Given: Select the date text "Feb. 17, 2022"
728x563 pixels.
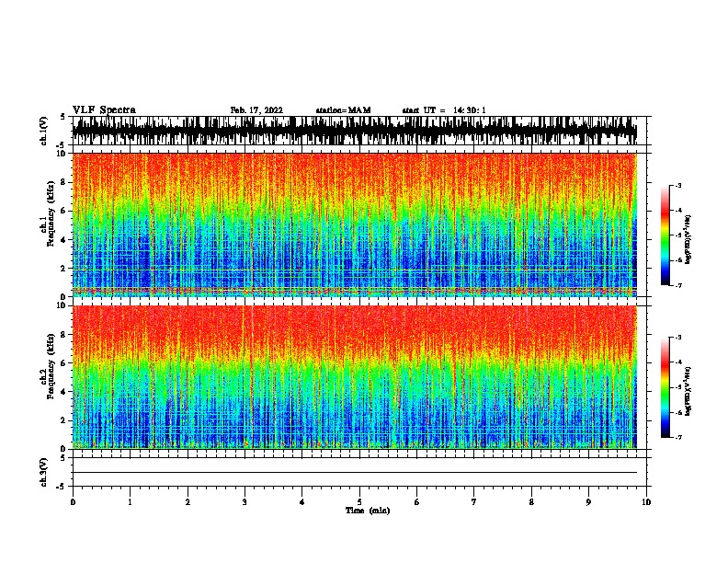Looking at the screenshot, I should (x=256, y=110).
